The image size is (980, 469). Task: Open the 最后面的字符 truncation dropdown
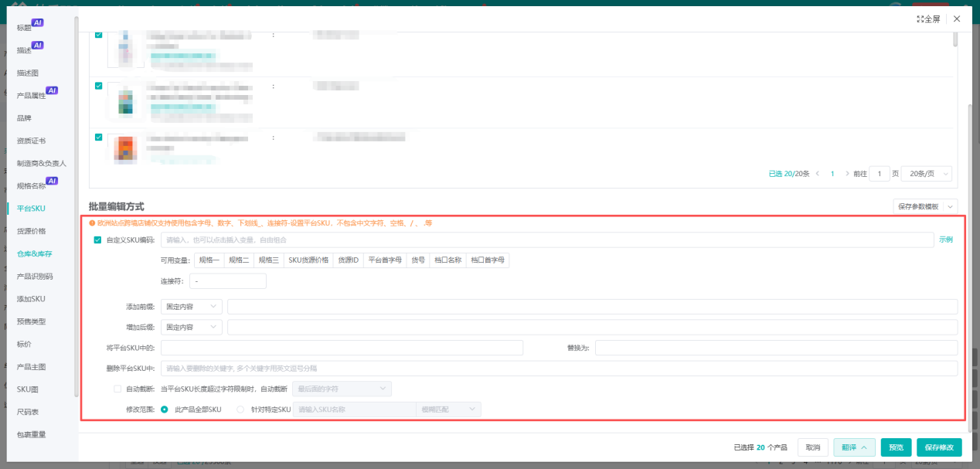(x=341, y=389)
